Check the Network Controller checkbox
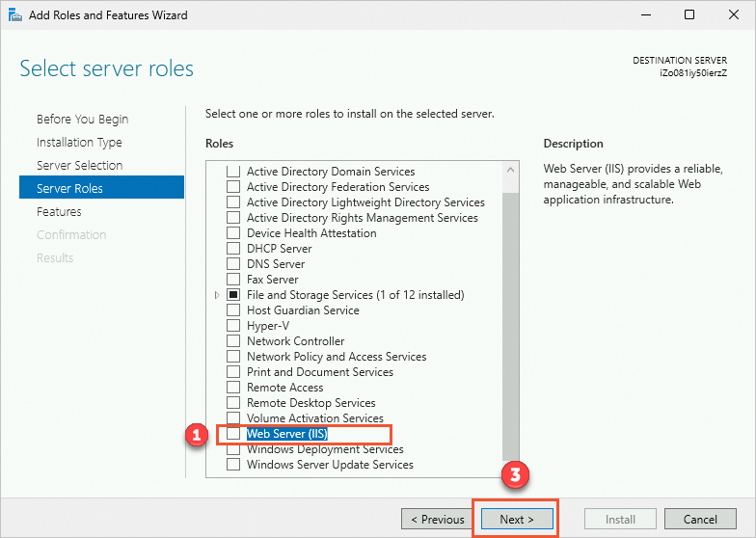Image resolution: width=756 pixels, height=538 pixels. point(233,341)
